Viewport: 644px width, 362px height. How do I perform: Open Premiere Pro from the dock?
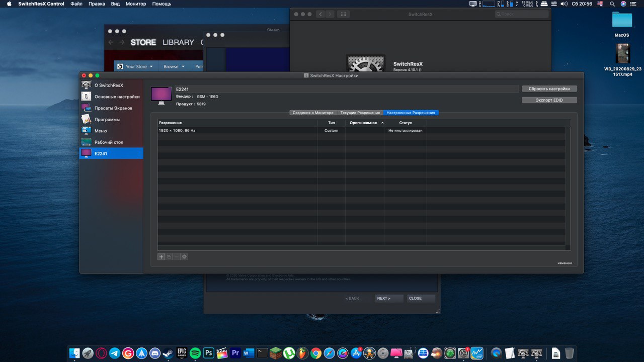235,353
